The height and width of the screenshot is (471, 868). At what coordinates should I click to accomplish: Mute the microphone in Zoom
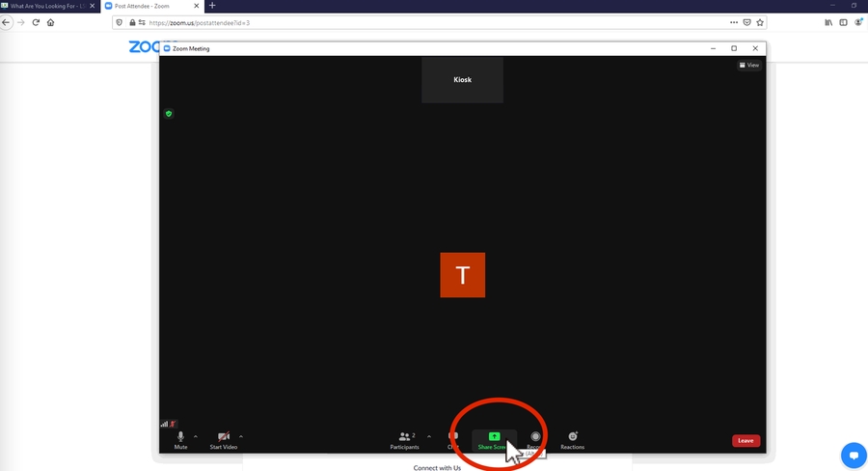tap(180, 439)
